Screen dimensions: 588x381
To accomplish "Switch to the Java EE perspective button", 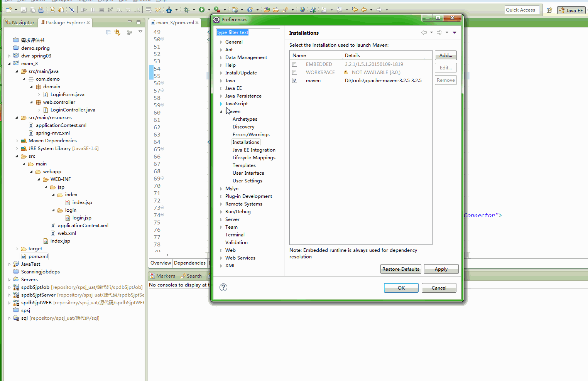I will click(571, 10).
